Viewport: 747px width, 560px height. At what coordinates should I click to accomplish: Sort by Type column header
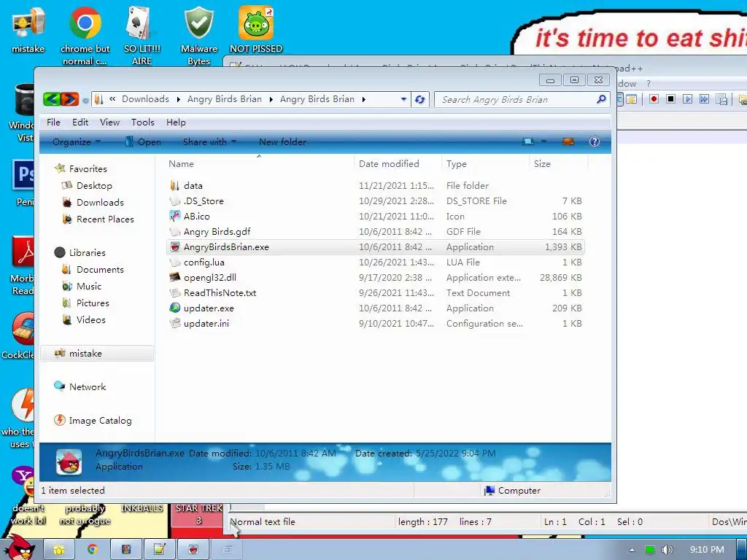click(x=485, y=164)
